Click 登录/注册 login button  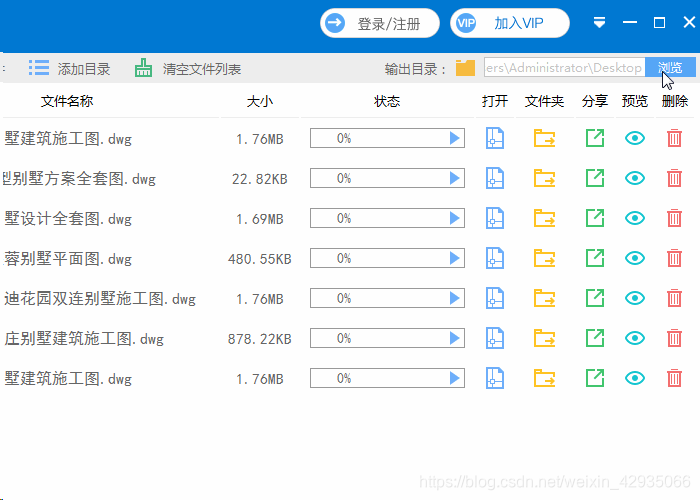click(x=380, y=23)
